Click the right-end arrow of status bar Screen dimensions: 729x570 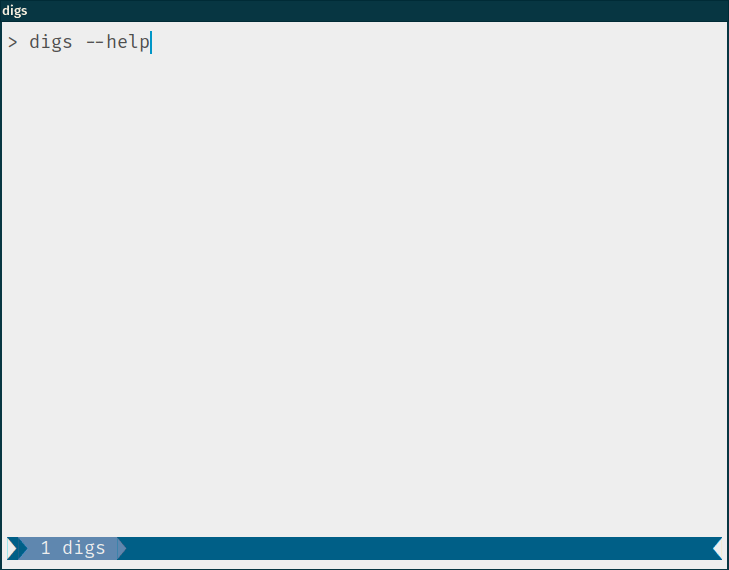point(717,548)
